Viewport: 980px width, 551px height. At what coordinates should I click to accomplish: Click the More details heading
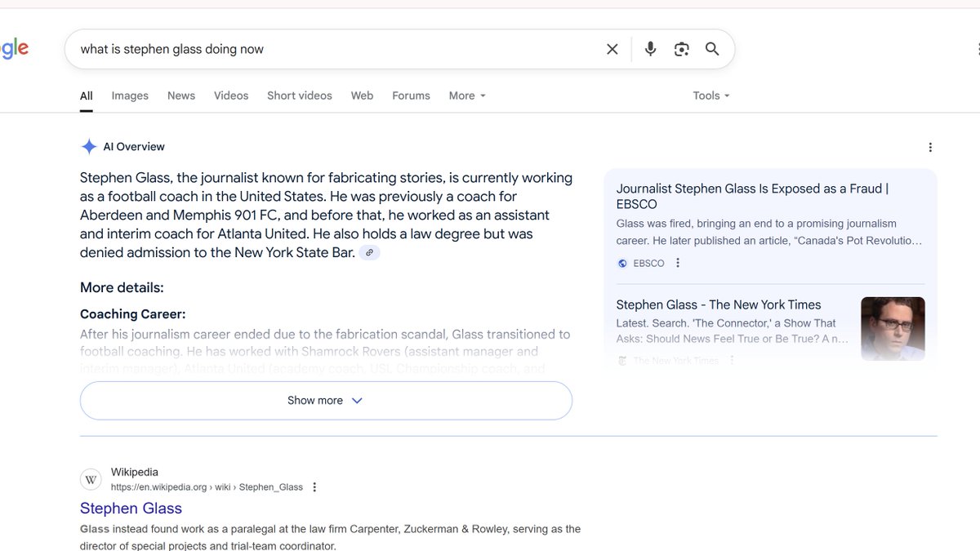coord(122,287)
